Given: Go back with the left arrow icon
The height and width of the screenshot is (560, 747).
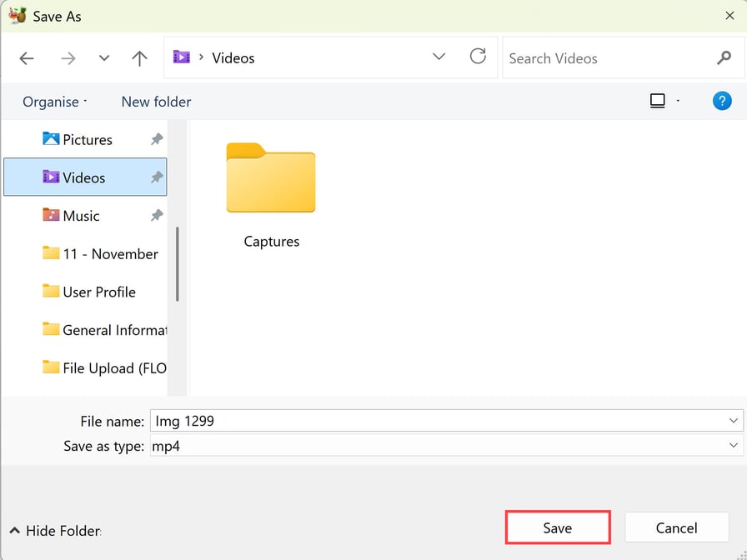Looking at the screenshot, I should (x=27, y=58).
